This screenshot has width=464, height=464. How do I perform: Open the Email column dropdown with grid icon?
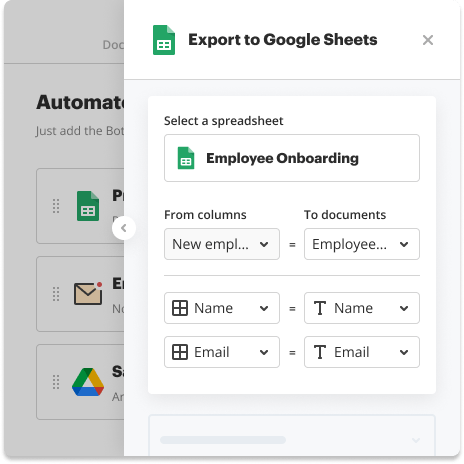[x=222, y=352]
